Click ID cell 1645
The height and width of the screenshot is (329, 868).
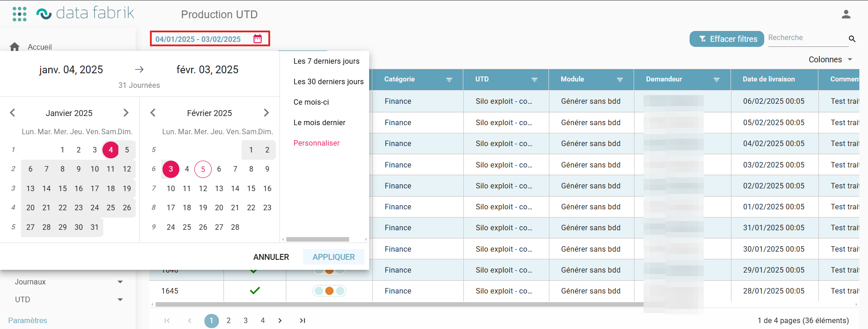pos(170,291)
